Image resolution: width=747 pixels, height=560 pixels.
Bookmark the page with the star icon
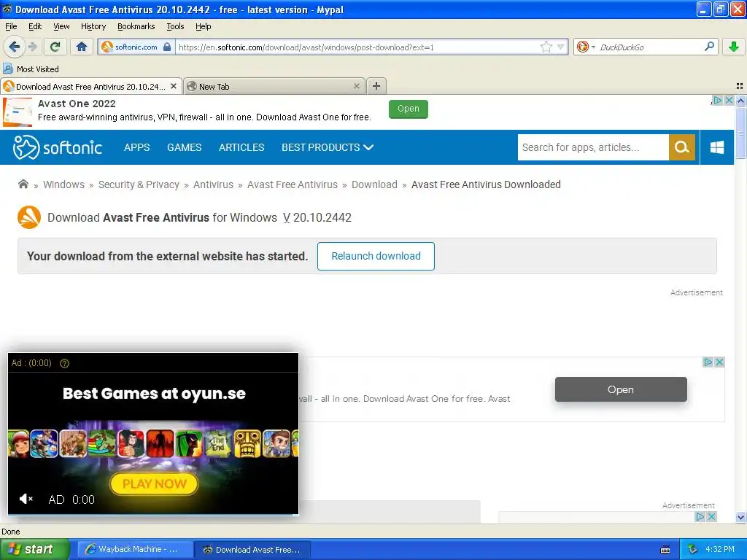[546, 47]
